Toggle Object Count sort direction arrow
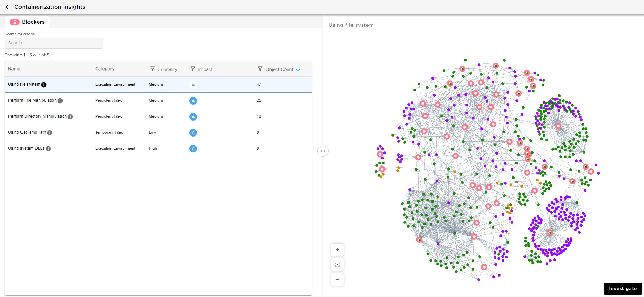This screenshot has width=644, height=297. coord(298,69)
